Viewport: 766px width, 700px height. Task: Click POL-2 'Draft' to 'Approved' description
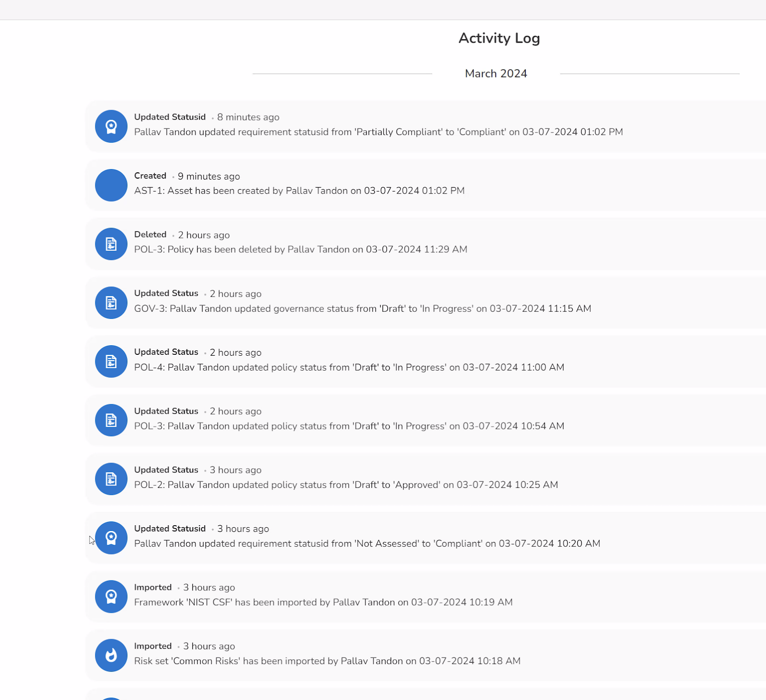click(x=346, y=485)
